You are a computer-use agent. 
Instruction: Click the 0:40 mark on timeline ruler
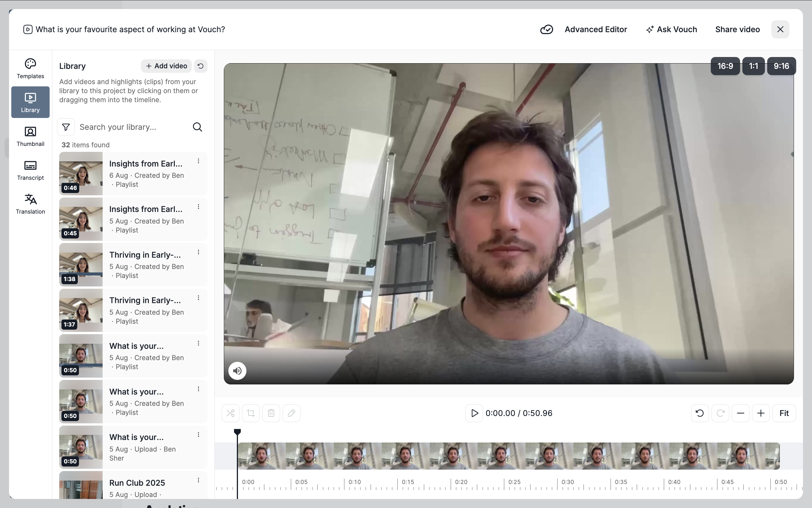tap(674, 482)
